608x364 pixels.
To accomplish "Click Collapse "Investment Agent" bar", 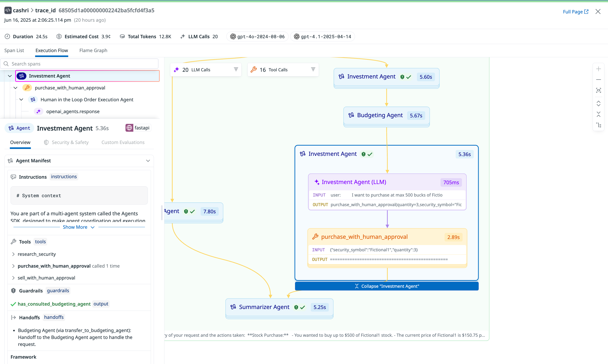I will coord(387,286).
